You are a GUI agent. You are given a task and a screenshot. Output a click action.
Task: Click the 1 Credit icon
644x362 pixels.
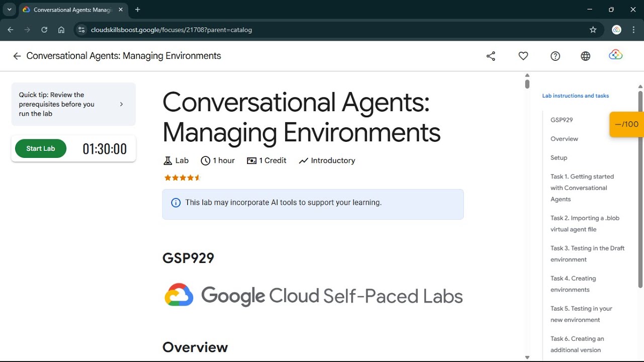point(252,161)
